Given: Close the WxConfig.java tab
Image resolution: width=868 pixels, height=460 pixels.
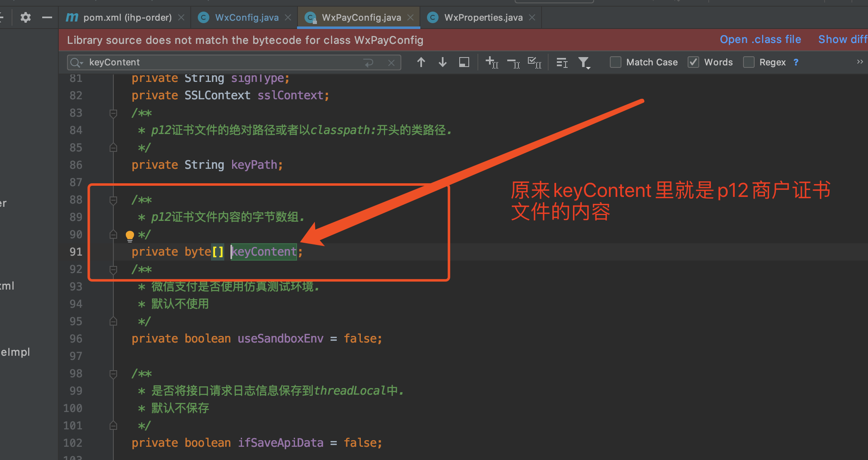Looking at the screenshot, I should 288,17.
